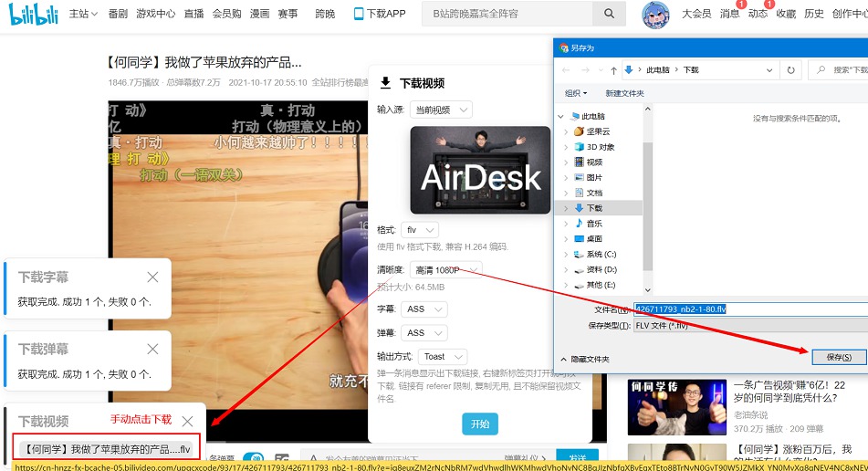The width and height of the screenshot is (868, 471).
Task: Open the 组织 menu
Action: pyautogui.click(x=576, y=93)
